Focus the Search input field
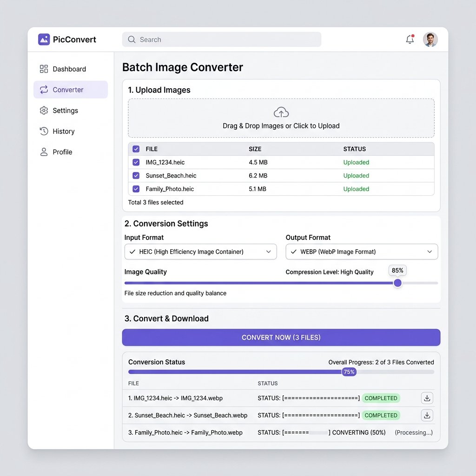The width and height of the screenshot is (476, 476). [222, 40]
